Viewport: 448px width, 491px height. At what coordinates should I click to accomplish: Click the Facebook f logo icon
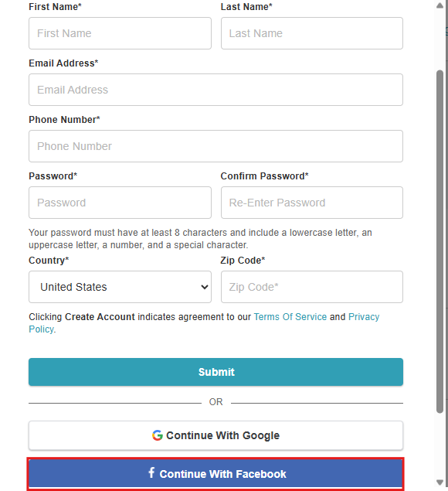tap(151, 472)
